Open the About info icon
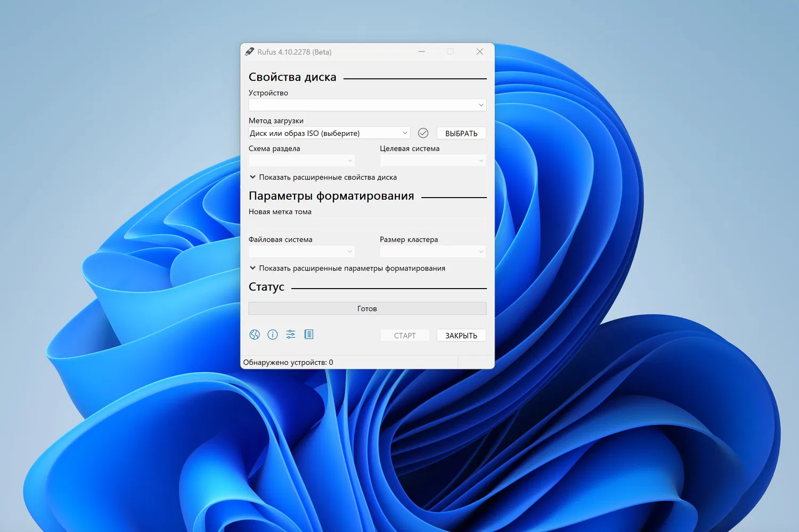799x532 pixels. [x=273, y=334]
